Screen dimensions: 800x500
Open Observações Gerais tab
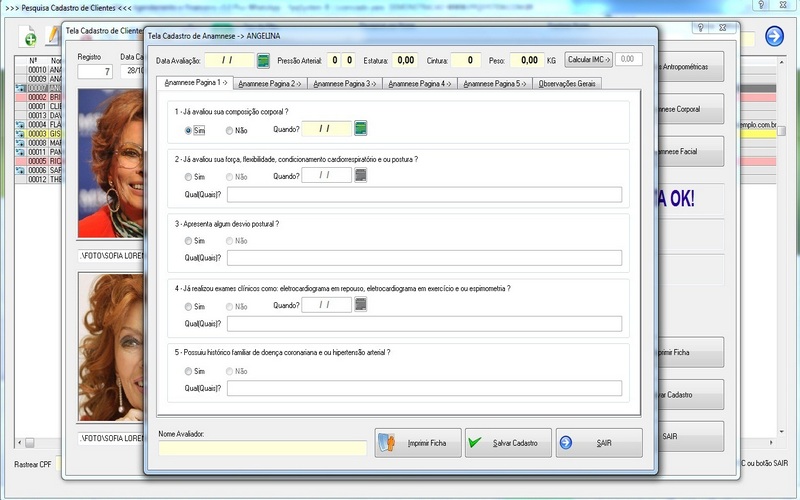tap(567, 84)
